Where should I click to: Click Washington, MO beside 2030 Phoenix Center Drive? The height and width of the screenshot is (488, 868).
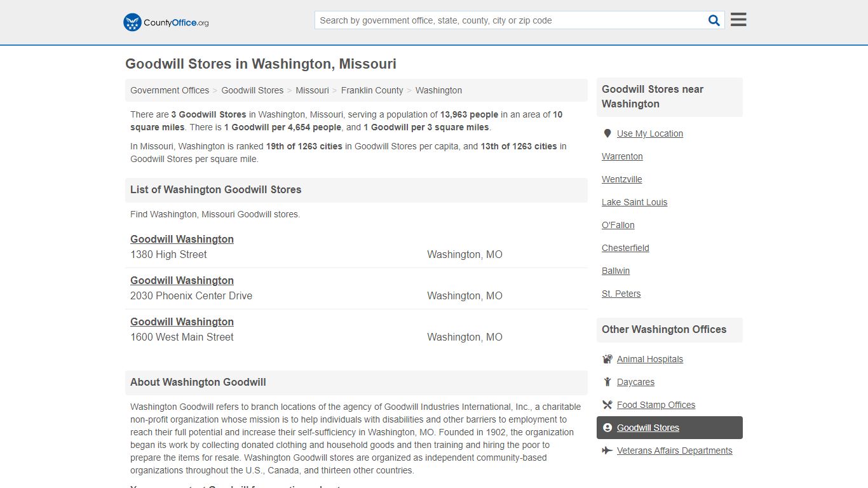pyautogui.click(x=465, y=295)
